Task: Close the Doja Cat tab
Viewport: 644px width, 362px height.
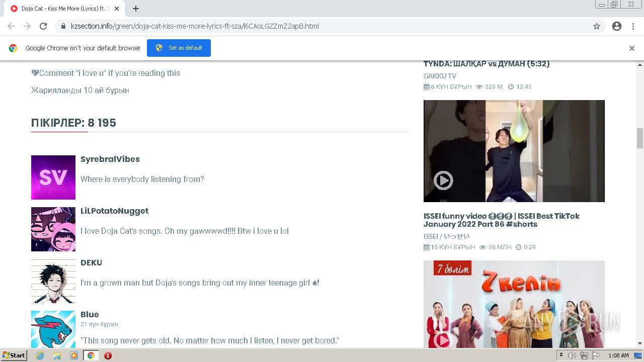Action: click(x=117, y=9)
